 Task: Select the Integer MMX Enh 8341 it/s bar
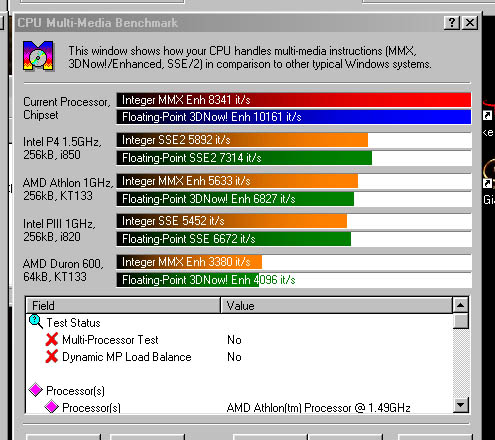click(294, 100)
